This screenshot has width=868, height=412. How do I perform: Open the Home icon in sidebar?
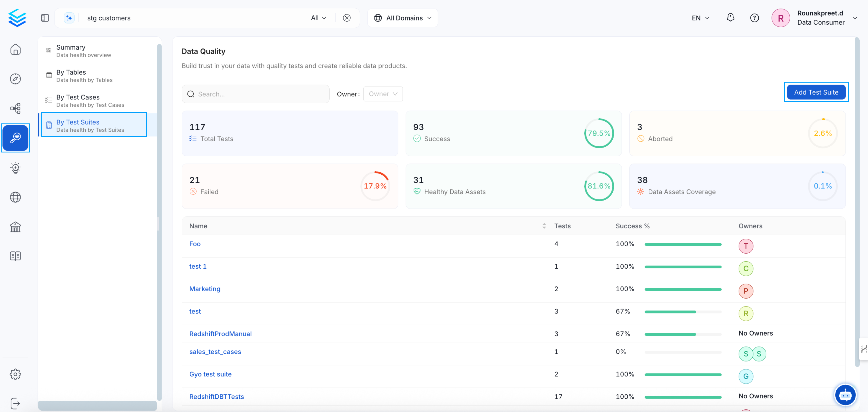click(15, 50)
